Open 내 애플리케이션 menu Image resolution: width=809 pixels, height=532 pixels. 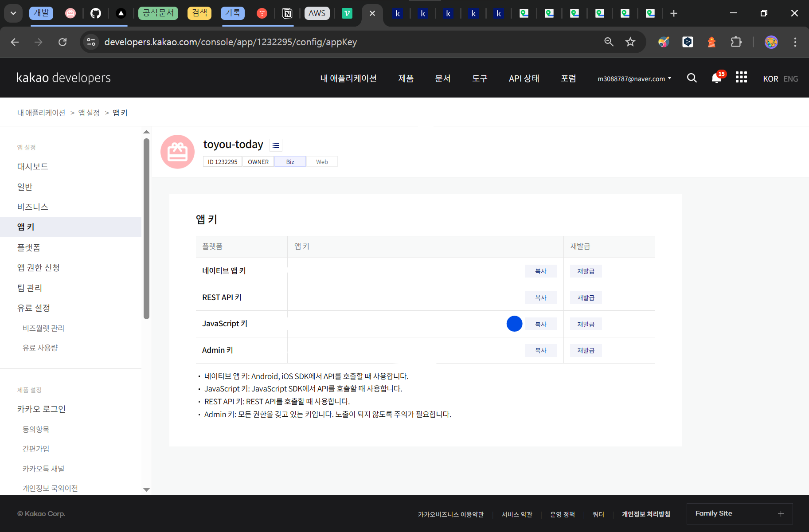point(348,78)
